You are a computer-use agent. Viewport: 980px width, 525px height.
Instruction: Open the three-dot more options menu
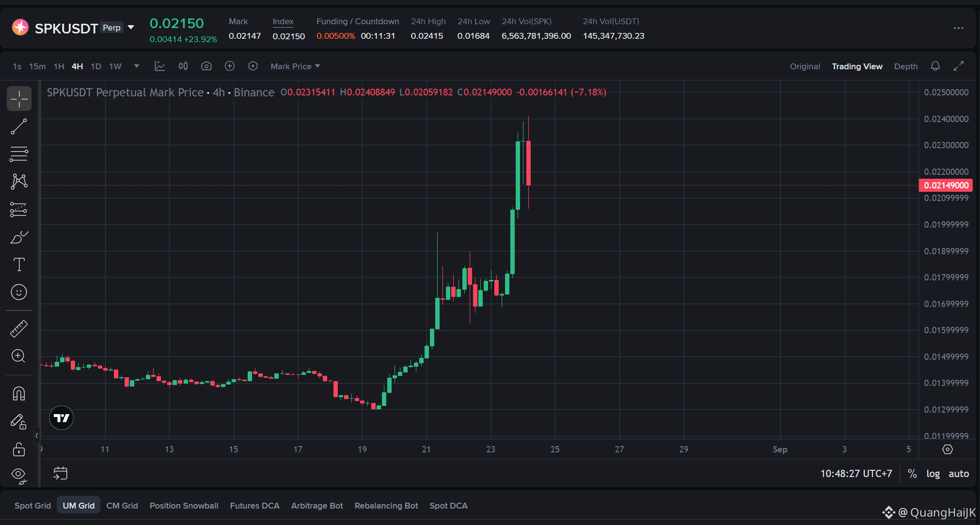[x=959, y=28]
